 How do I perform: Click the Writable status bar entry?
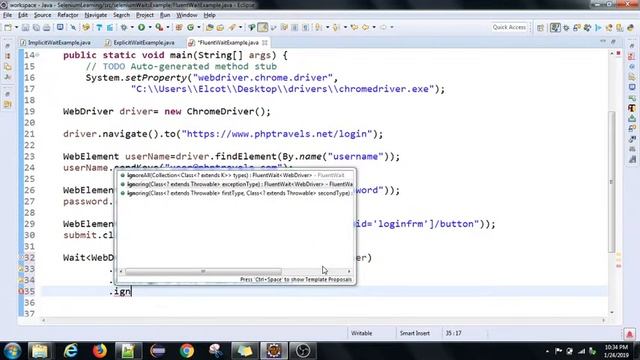[362, 333]
